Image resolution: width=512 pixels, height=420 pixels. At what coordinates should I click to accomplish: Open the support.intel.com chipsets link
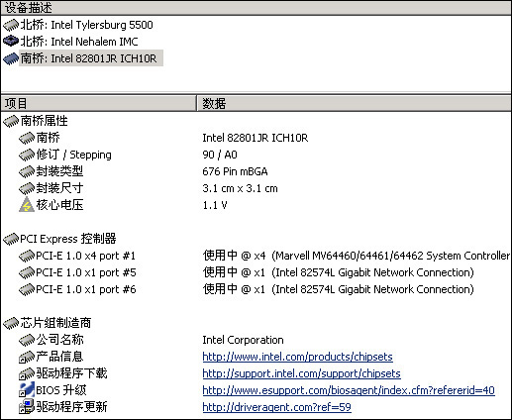(301, 373)
